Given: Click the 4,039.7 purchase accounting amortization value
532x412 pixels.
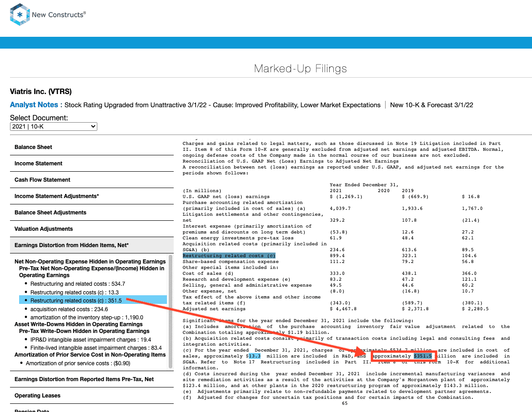Looking at the screenshot, I should (x=340, y=208).
